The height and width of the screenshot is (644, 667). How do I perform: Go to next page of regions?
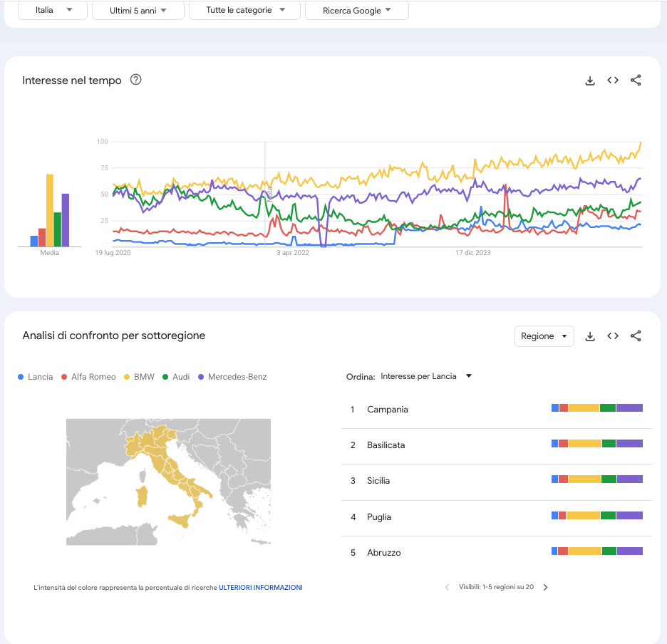(x=546, y=587)
